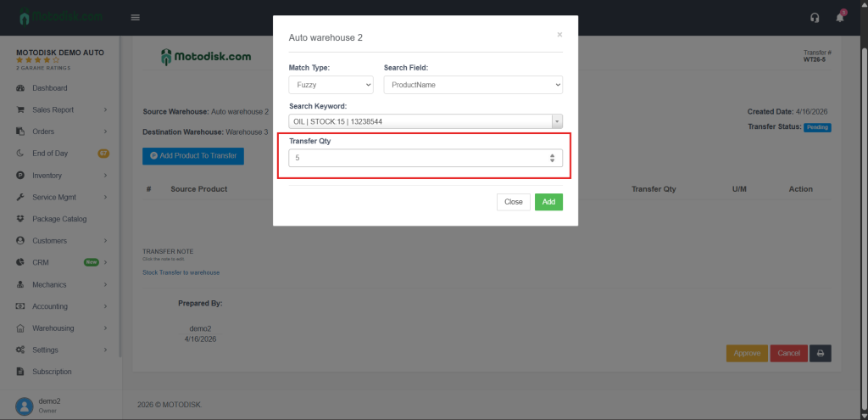Open the Search Field dropdown
The image size is (868, 420).
click(473, 85)
